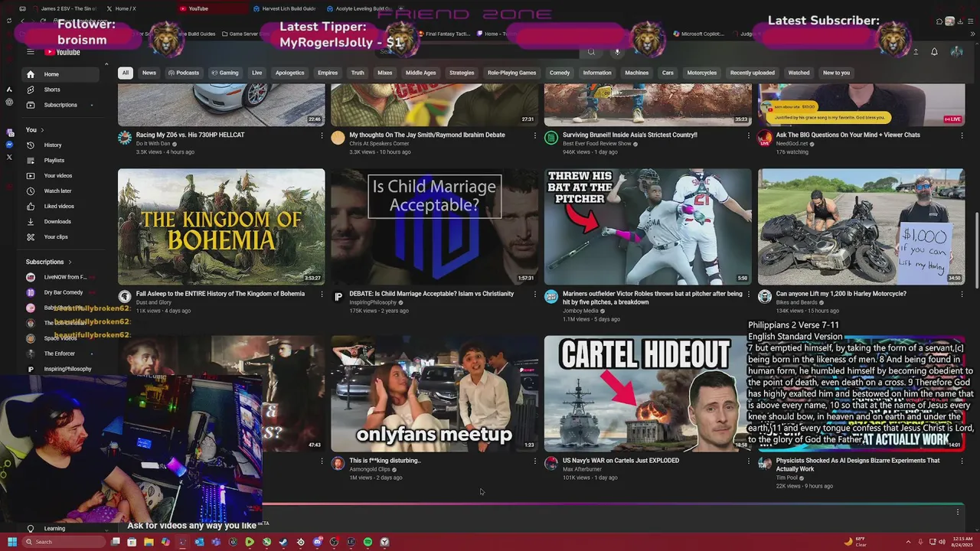The height and width of the screenshot is (551, 980).
Task: Switch to Harvest Lich Build Guide tab
Action: 283,8
